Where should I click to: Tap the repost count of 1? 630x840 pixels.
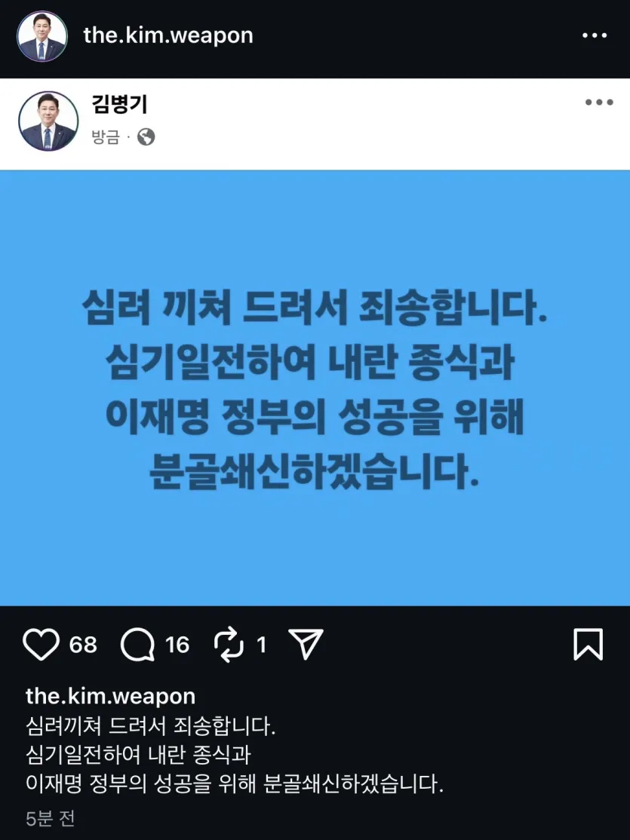[261, 645]
